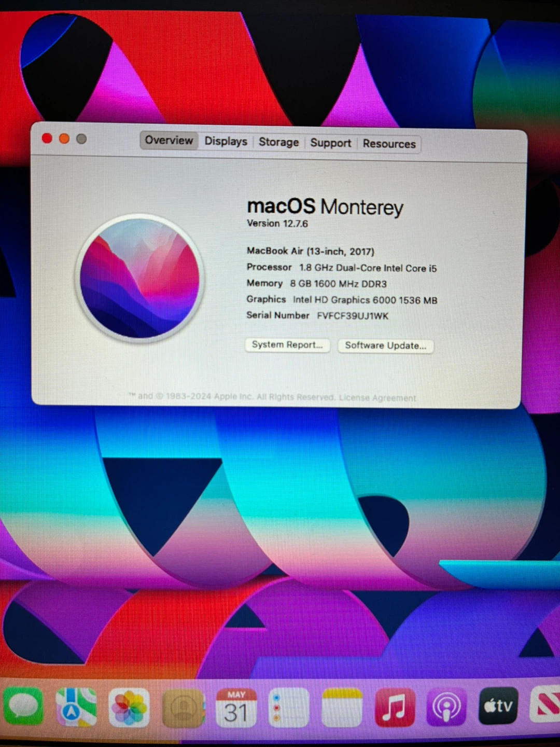Launch Maps from the Dock
Screen dimensions: 560x747
click(x=77, y=707)
